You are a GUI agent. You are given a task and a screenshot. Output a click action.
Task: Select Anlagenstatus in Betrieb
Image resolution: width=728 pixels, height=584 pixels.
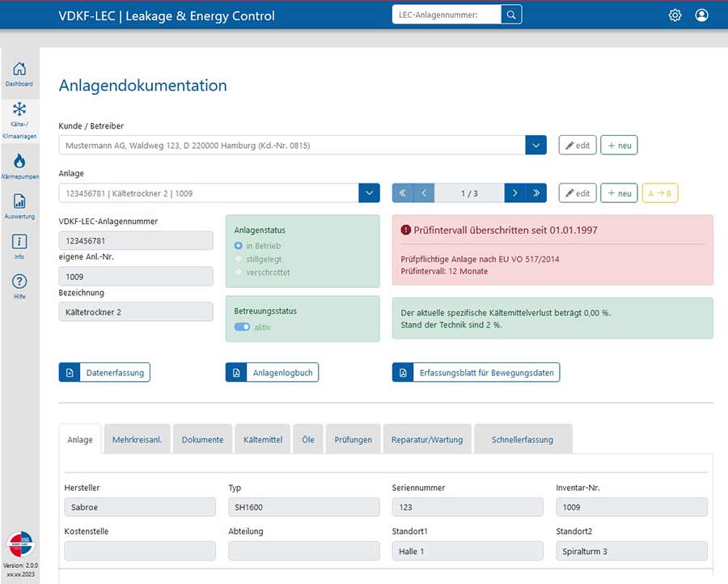(238, 246)
